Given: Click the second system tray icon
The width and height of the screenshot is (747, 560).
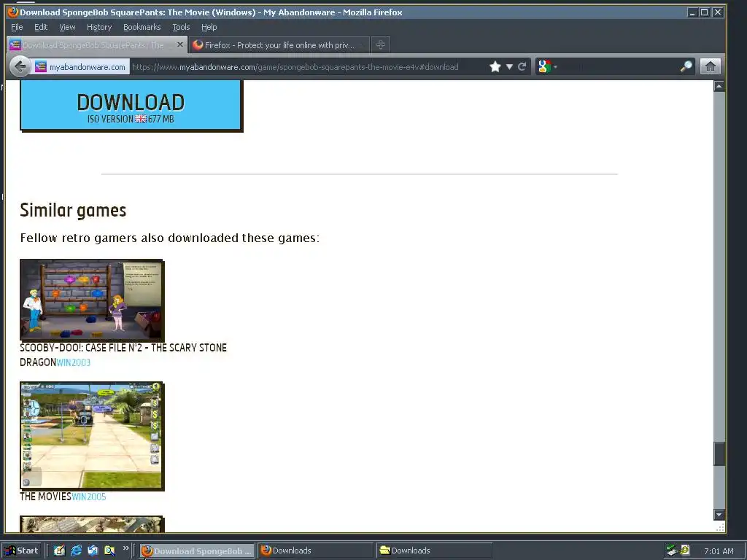Looking at the screenshot, I should click(684, 551).
